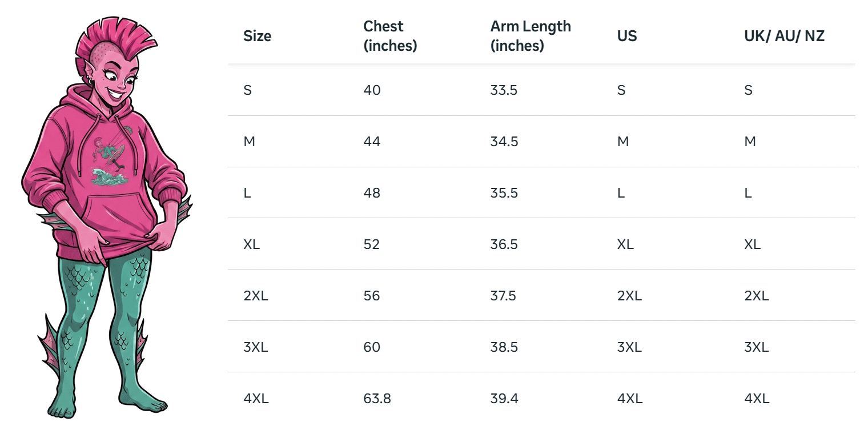Click the chest measurement 56

[x=372, y=296]
